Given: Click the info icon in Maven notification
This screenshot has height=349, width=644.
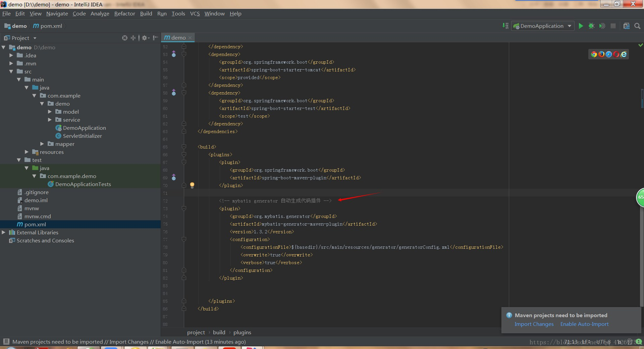Looking at the screenshot, I should click(x=509, y=315).
